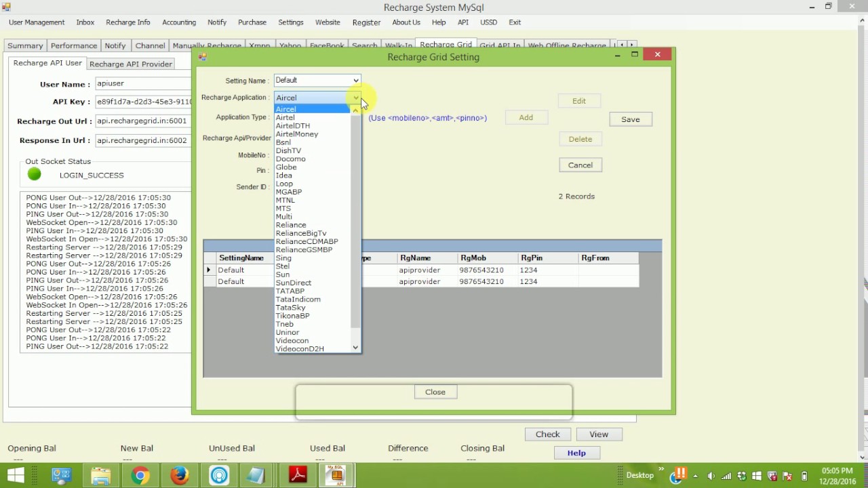
Task: Open the User Management menu
Action: 37,22
